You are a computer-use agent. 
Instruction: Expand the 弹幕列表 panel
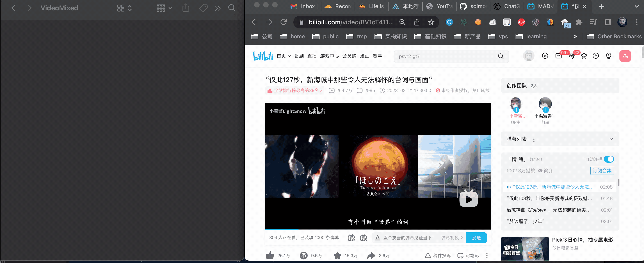611,139
